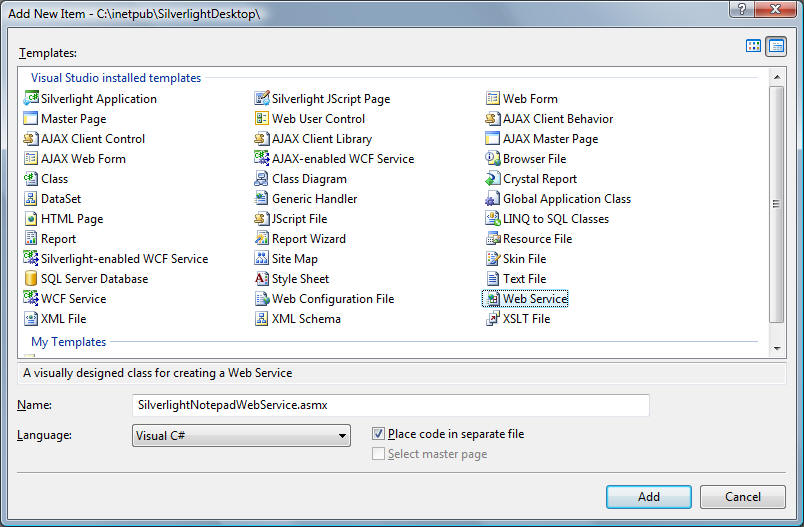Image resolution: width=804 pixels, height=527 pixels.
Task: Select the SQL Server Database icon
Action: (31, 278)
